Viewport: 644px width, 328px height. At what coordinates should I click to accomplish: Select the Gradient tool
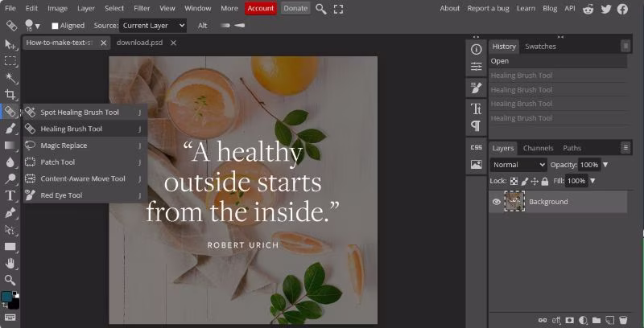(10, 146)
